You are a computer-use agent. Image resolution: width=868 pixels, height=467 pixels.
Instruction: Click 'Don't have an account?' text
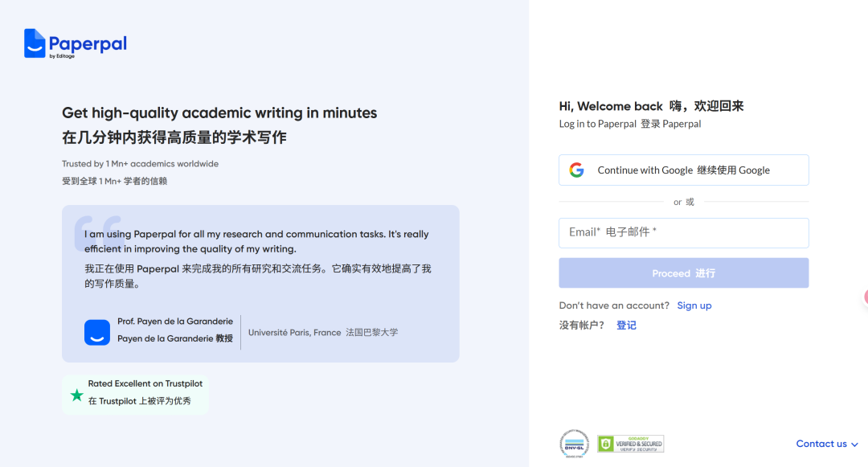tap(614, 305)
